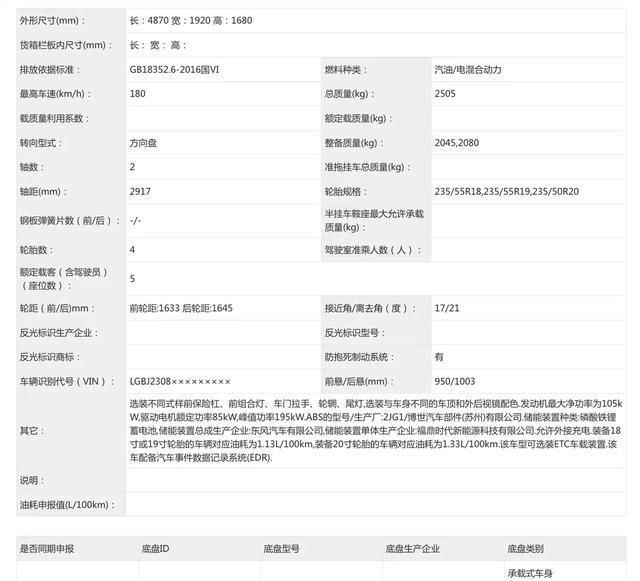Click the 外形尺寸 value 长:4870 宽:1920 高:1680
This screenshot has width=640, height=581.
(191, 20)
